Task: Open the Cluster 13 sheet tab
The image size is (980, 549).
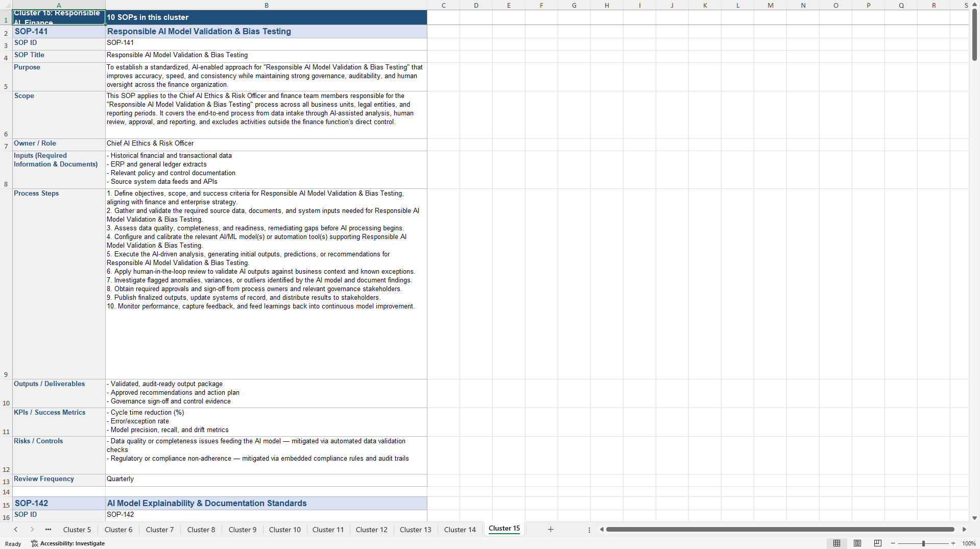Action: [x=415, y=530]
